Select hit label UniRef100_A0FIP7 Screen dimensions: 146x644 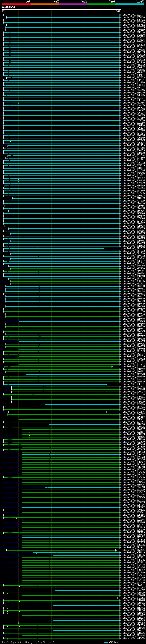(x=133, y=261)
